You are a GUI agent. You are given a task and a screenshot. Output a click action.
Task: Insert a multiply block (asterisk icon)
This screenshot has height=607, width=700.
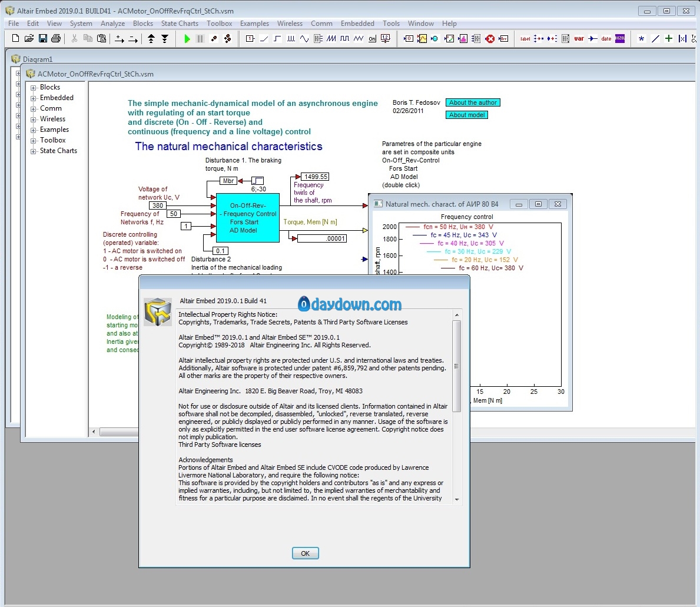click(x=642, y=39)
